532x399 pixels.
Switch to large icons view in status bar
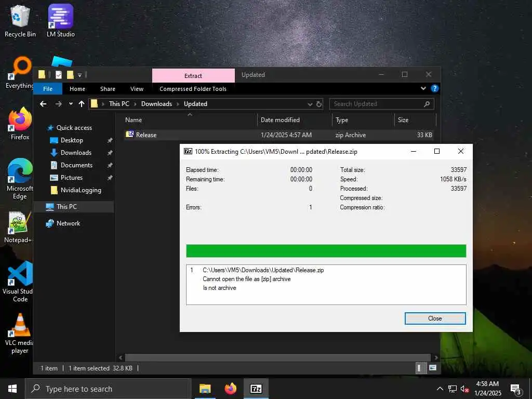(433, 368)
